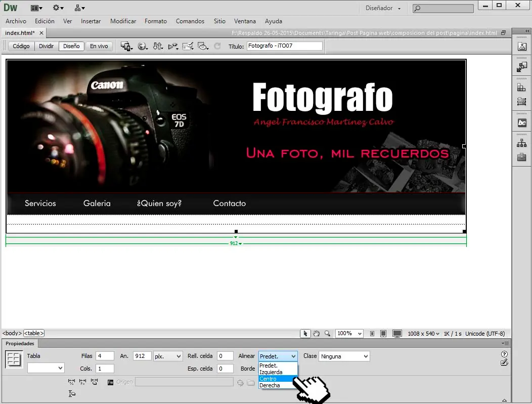Image resolution: width=532 pixels, height=404 pixels.
Task: Choose tablet size icon in status bar
Action: [383, 334]
